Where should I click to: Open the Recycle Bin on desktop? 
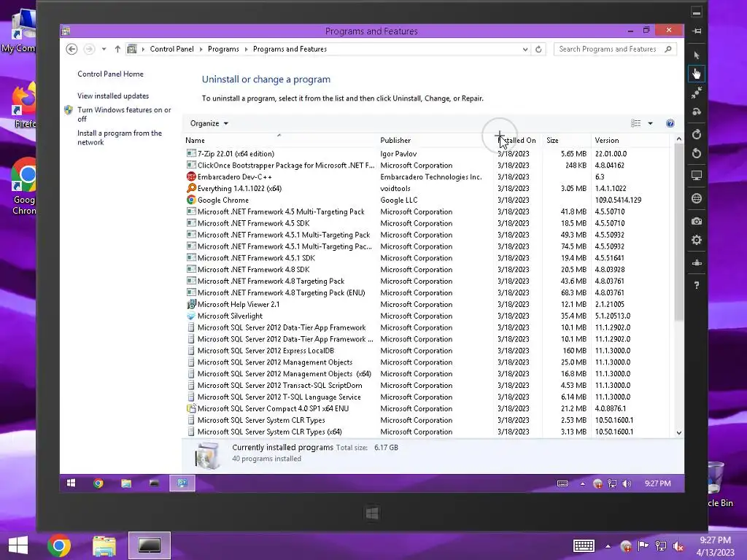(x=719, y=484)
